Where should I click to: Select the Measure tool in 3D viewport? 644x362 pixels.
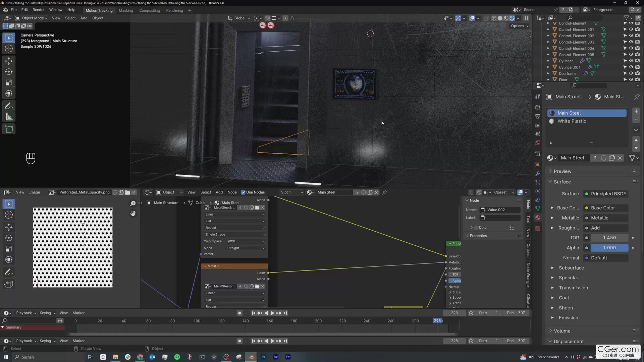[x=9, y=117]
